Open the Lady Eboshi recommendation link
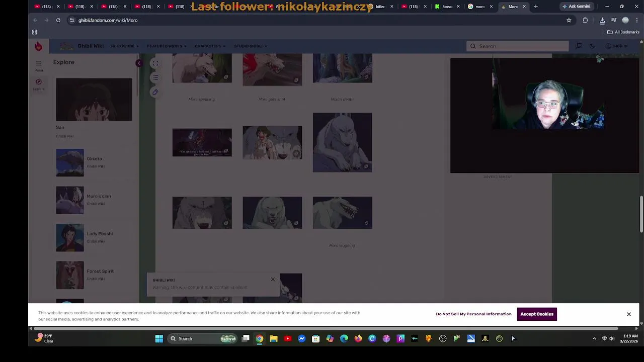The image size is (644, 362). tap(94, 237)
